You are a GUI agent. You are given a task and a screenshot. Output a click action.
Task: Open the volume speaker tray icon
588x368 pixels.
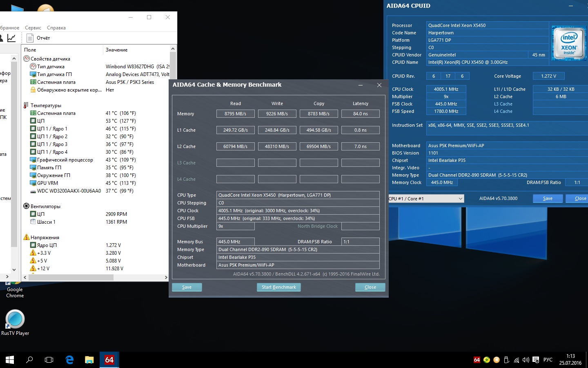tap(526, 360)
